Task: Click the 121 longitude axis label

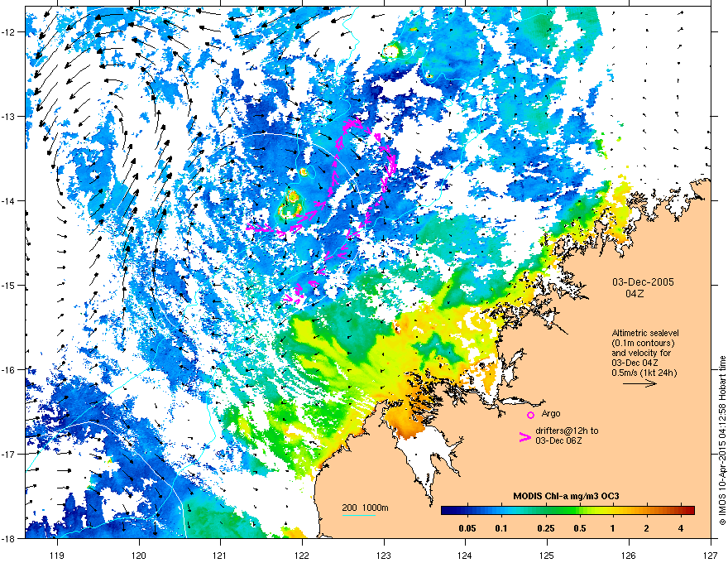Action: (221, 555)
